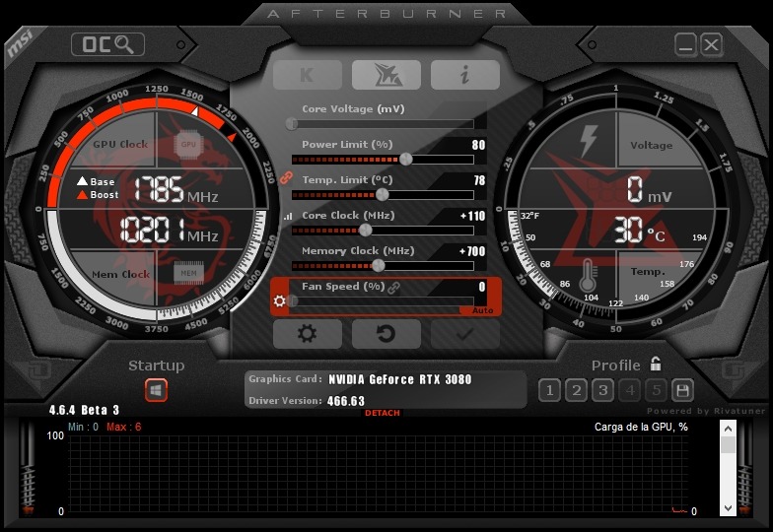Click the 30 °C temperature readout
Image resolution: width=773 pixels, height=532 pixels.
pyautogui.click(x=640, y=231)
